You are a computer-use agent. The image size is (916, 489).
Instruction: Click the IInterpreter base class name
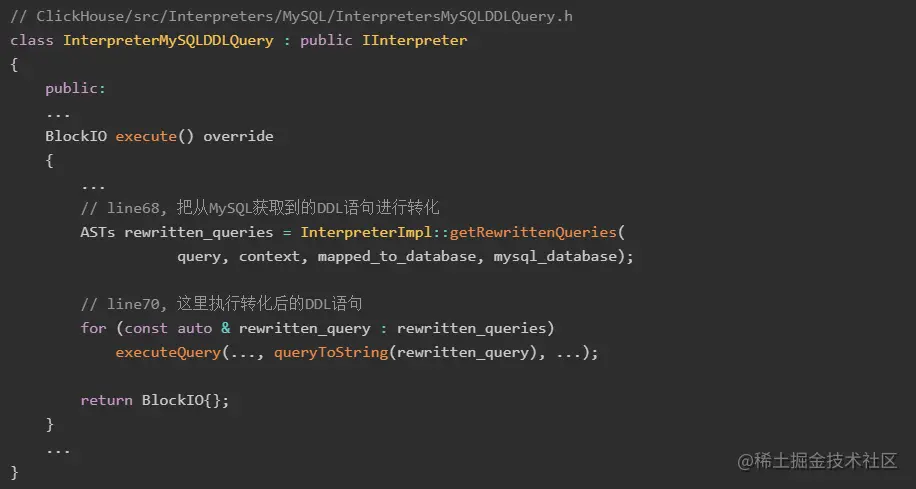click(414, 40)
